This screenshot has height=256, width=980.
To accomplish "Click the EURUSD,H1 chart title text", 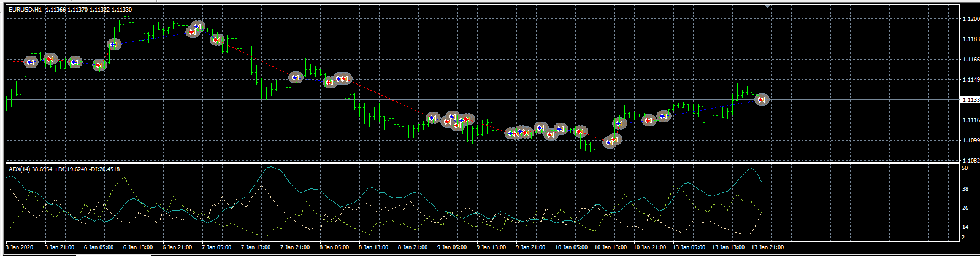I will (25, 10).
